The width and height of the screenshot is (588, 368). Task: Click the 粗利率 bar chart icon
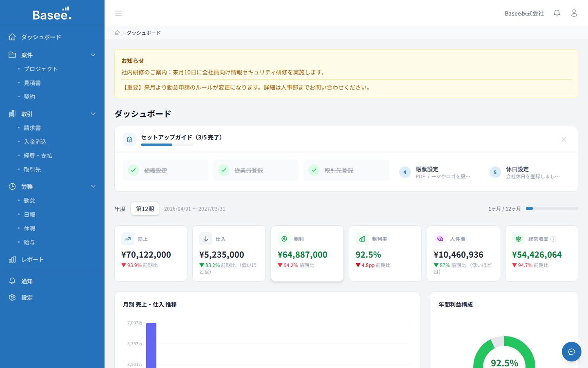pos(362,239)
